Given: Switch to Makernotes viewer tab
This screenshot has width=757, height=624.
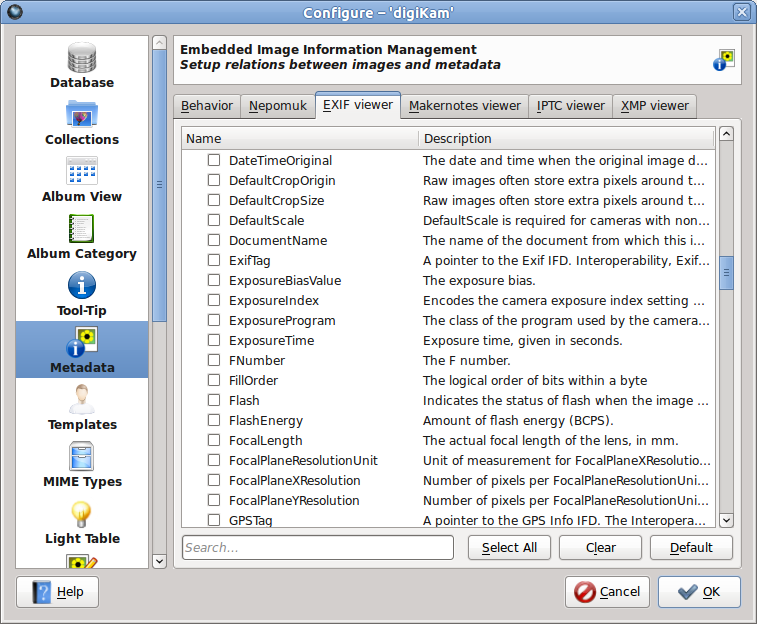Looking at the screenshot, I should point(464,106).
